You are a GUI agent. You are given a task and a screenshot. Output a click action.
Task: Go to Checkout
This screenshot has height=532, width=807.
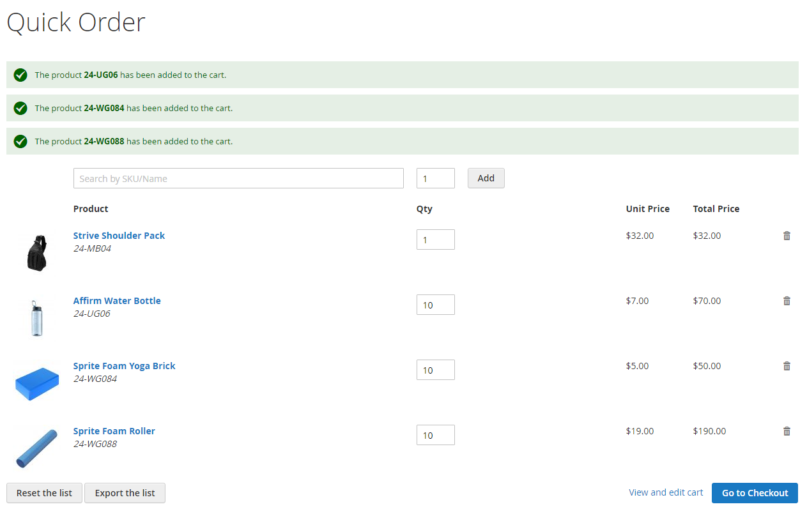(755, 493)
